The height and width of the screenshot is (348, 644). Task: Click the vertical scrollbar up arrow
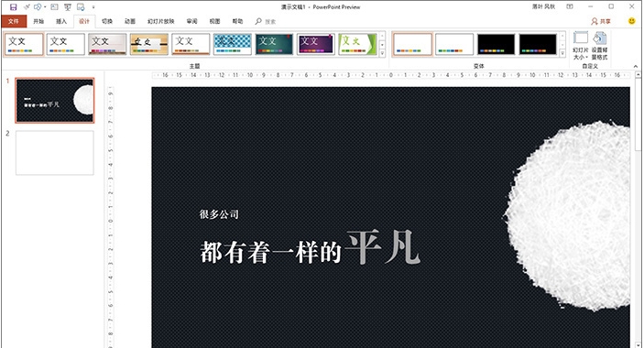(x=639, y=75)
